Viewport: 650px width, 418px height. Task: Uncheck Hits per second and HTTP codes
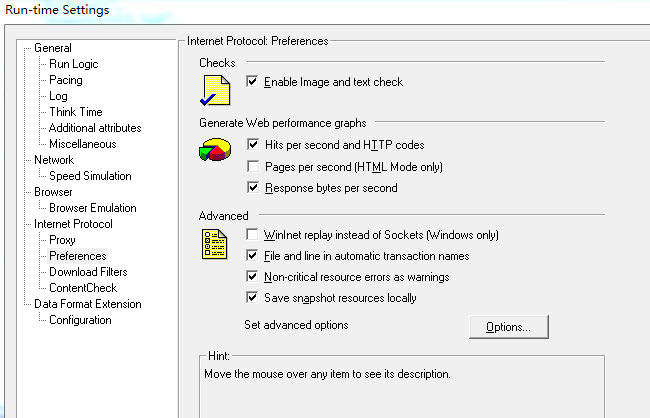[252, 145]
